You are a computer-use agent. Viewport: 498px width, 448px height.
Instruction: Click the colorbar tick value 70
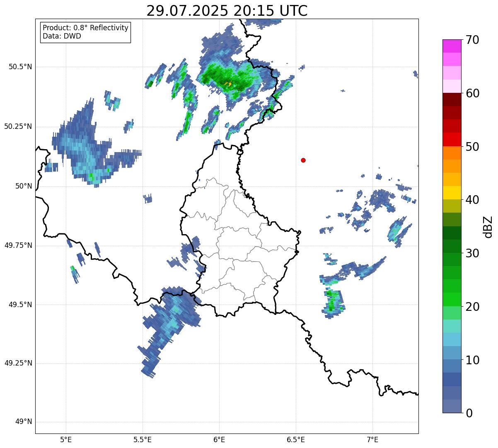coord(472,40)
